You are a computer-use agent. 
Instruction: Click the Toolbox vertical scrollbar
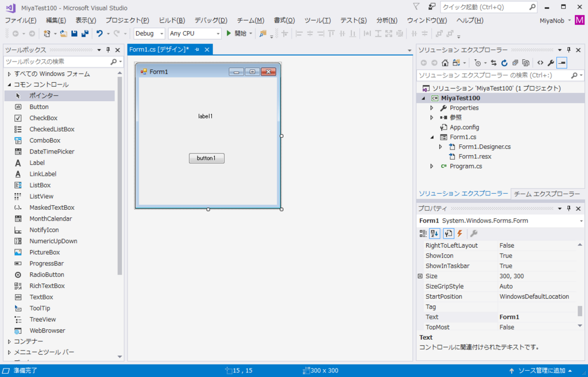pos(120,176)
